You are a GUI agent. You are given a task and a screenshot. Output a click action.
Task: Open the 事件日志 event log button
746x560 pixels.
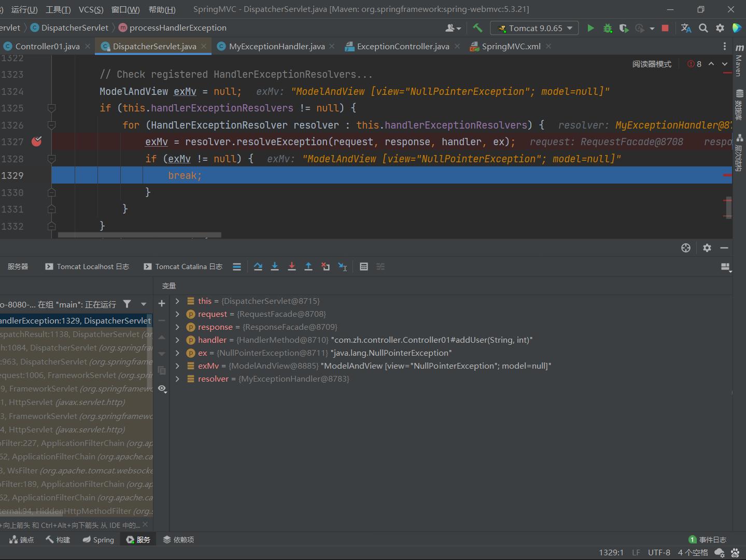pyautogui.click(x=708, y=540)
